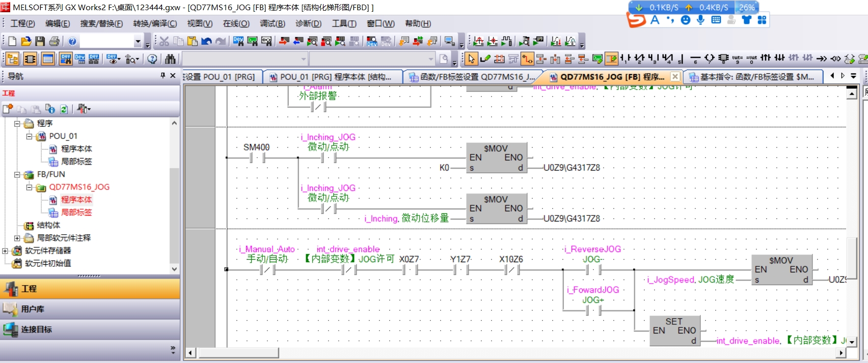
Task: Click the Save project icon
Action: (40, 41)
